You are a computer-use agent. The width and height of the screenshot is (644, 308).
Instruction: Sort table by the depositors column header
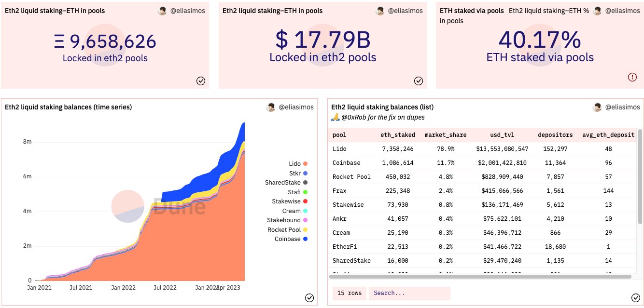(555, 135)
